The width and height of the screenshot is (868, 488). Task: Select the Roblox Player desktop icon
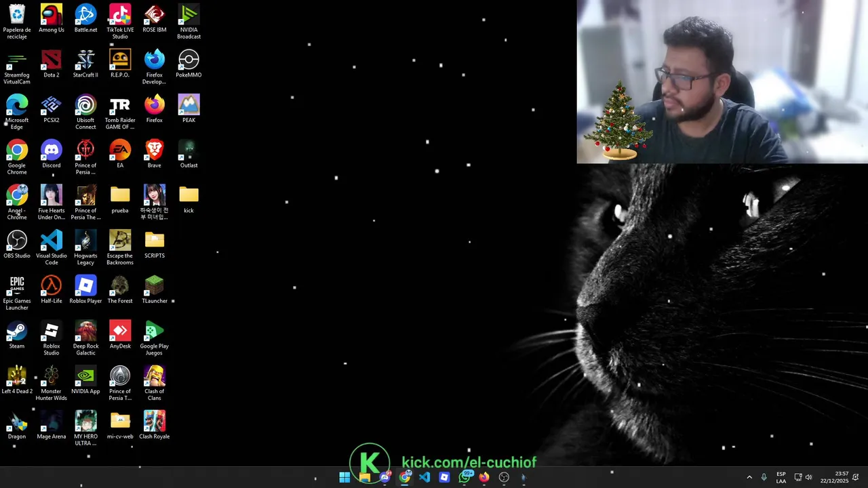85,289
